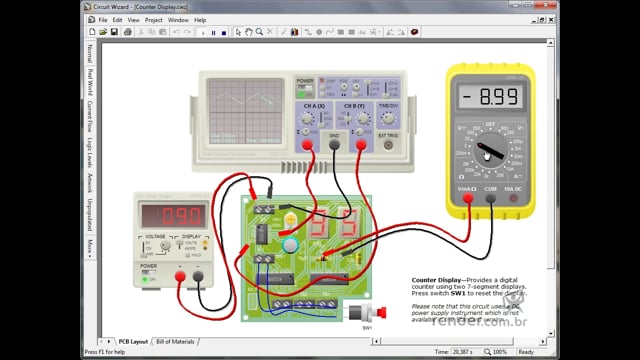Image resolution: width=640 pixels, height=360 pixels.
Task: Select the magnifier zoom tool
Action: click(259, 32)
